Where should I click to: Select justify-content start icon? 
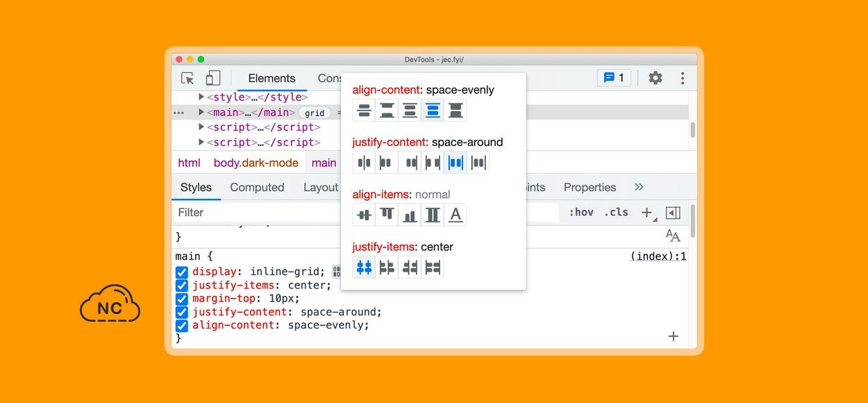pos(387,163)
